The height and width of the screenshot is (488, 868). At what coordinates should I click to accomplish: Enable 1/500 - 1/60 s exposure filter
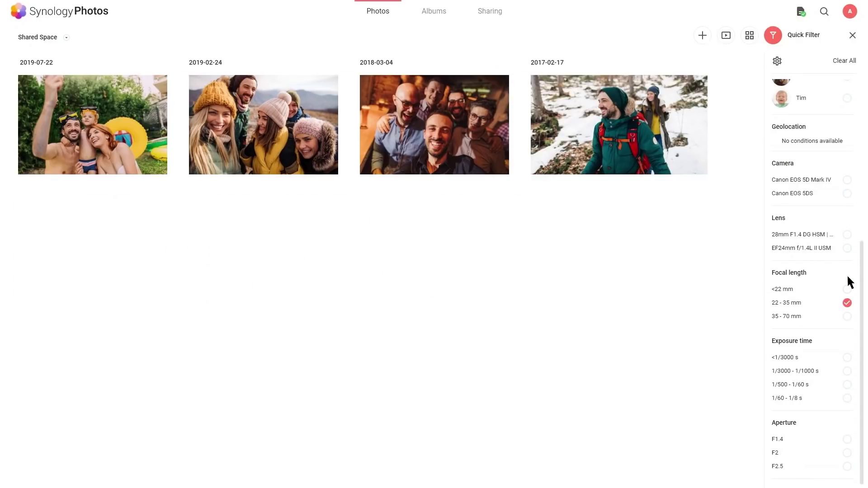(847, 385)
